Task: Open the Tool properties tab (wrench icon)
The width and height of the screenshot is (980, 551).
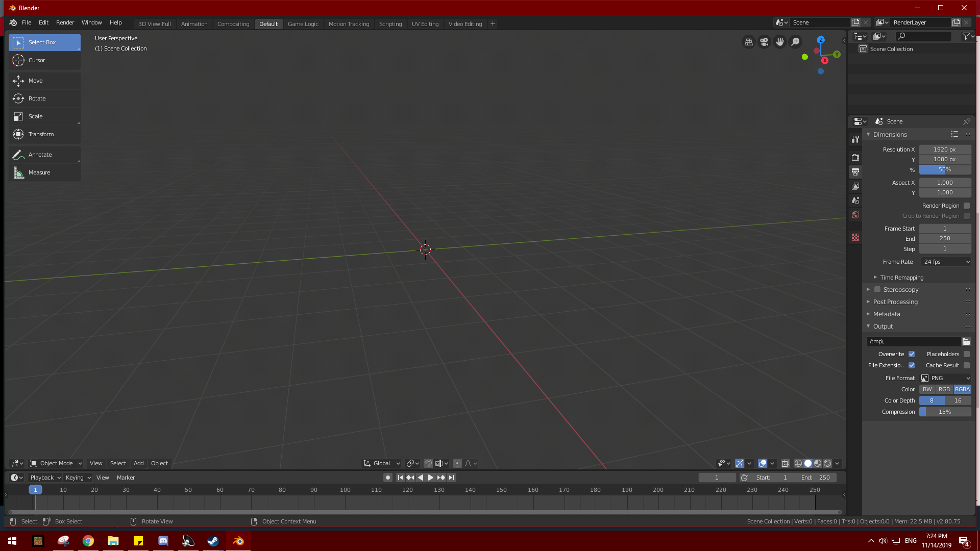Action: [x=855, y=139]
